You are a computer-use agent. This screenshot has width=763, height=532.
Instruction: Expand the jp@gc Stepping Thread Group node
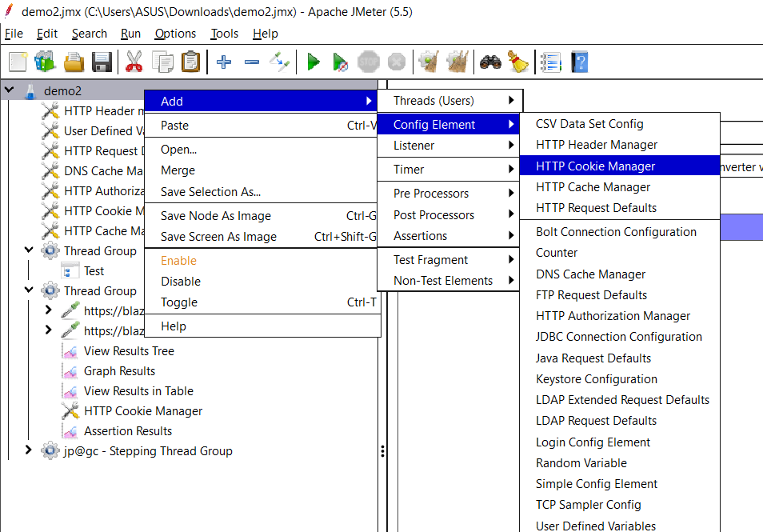point(28,450)
